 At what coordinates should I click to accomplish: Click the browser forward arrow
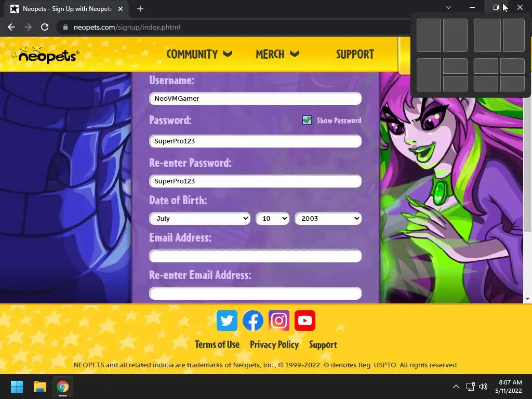[28, 27]
